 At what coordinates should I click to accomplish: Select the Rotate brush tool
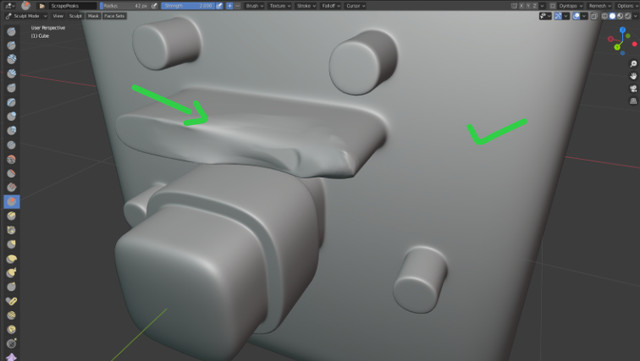11,329
